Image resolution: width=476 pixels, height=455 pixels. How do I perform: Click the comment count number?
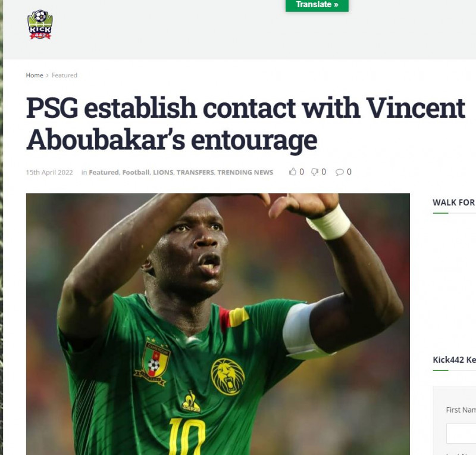349,172
